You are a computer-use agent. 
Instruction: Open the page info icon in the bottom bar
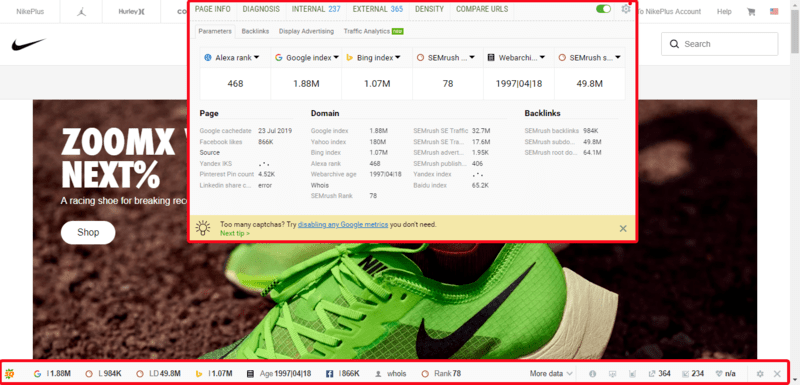tap(592, 374)
